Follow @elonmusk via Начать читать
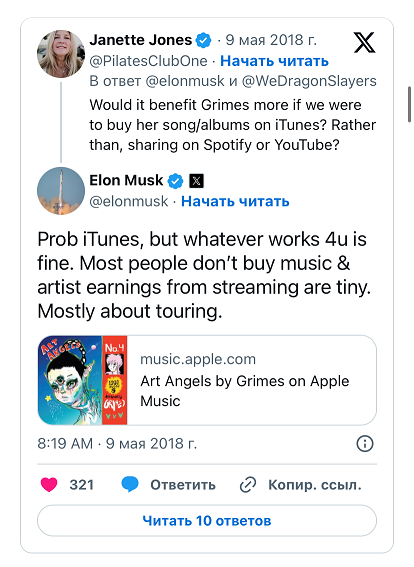Viewport: 414px width, 567px height. [x=235, y=201]
